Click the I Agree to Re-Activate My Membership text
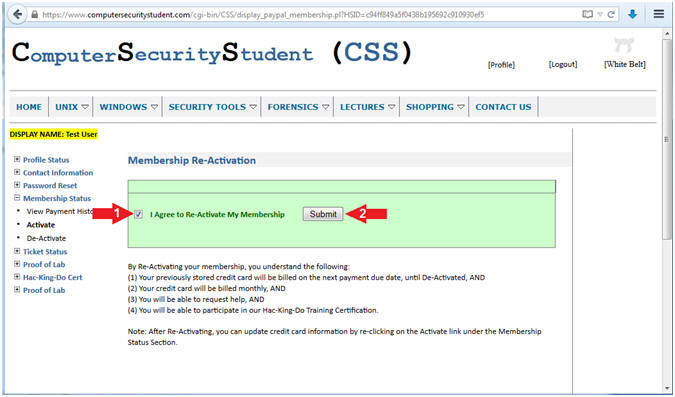This screenshot has width=675, height=397. [217, 214]
